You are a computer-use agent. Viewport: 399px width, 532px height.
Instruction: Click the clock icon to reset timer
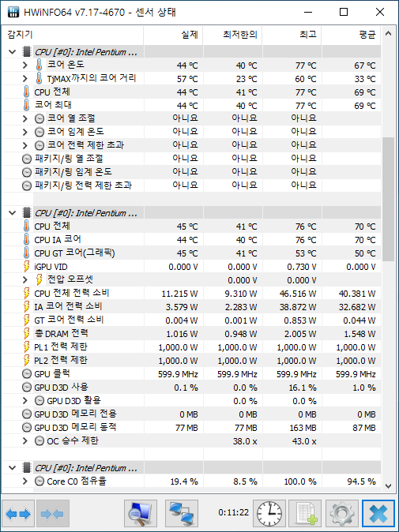269,514
